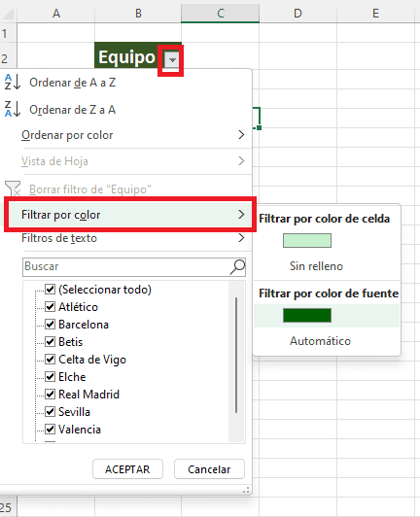Uncheck the Barcelona checkbox
Viewport: 420px width, 517px height.
coord(50,325)
